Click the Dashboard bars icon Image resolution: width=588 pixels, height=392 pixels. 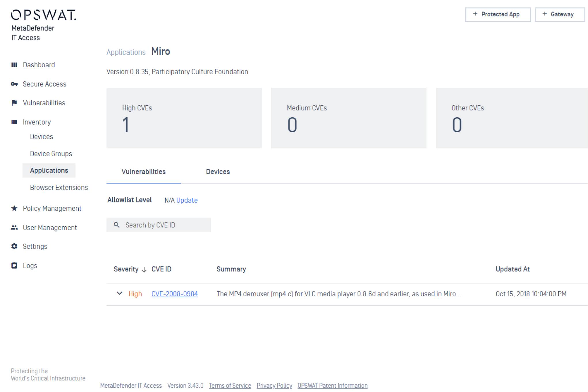14,65
